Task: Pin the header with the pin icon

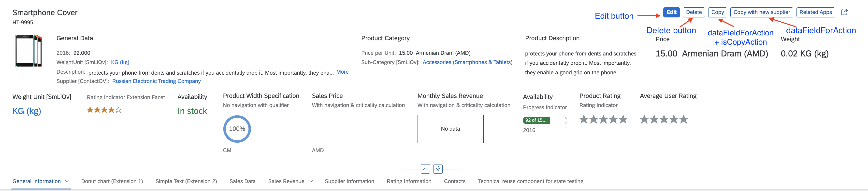Action: (438, 169)
